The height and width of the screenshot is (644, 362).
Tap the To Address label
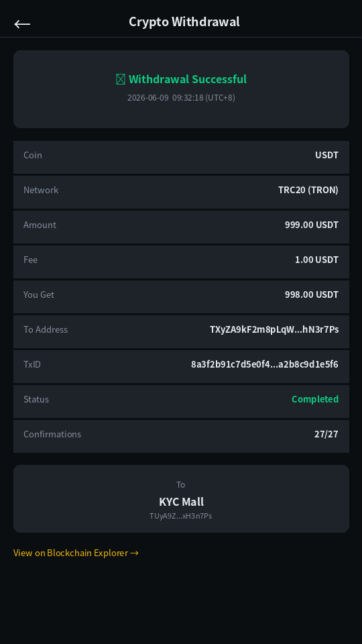46,329
